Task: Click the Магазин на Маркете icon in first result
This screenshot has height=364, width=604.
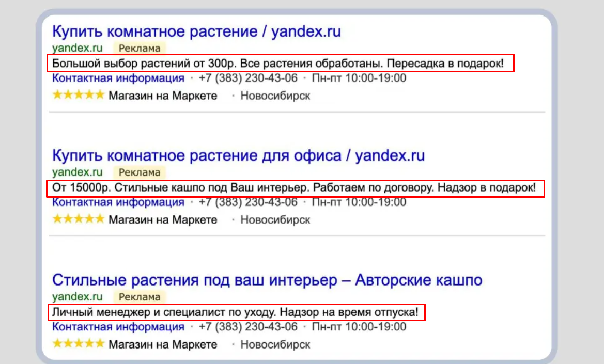Action: [162, 95]
